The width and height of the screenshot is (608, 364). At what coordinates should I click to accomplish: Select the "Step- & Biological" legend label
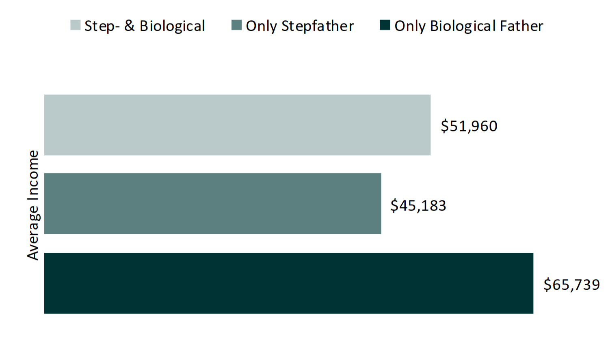coord(145,26)
